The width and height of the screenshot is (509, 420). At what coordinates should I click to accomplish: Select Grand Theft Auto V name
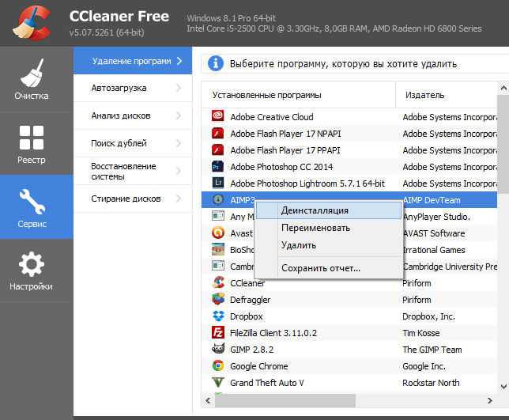coord(267,383)
